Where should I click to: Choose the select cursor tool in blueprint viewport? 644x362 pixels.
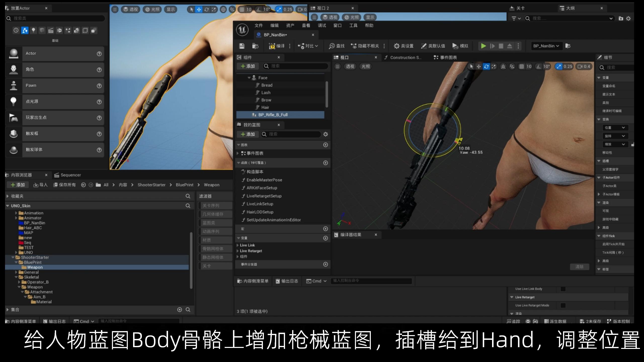coord(471,67)
